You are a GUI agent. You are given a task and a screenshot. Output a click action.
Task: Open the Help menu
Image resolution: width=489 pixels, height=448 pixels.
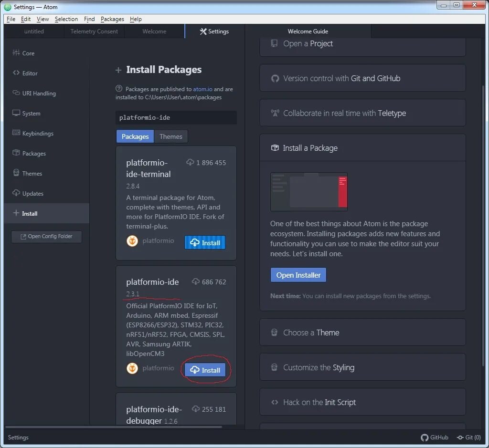pos(136,19)
